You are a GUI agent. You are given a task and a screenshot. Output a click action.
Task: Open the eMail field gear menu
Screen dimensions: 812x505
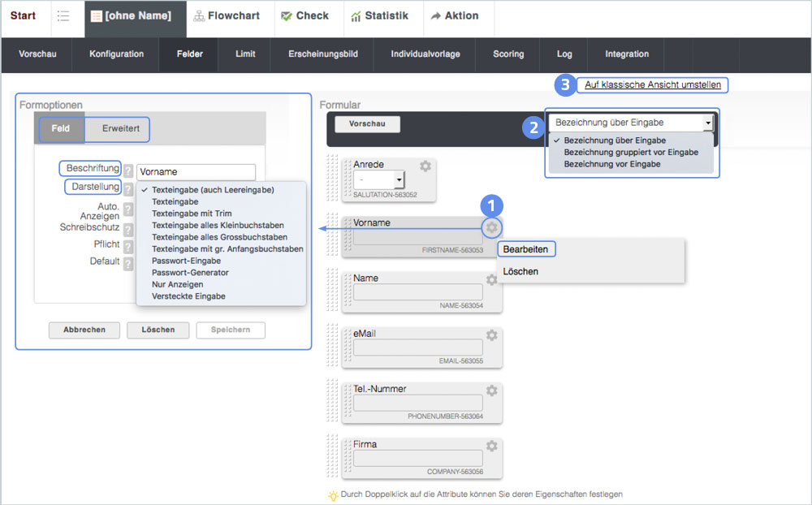coord(491,335)
